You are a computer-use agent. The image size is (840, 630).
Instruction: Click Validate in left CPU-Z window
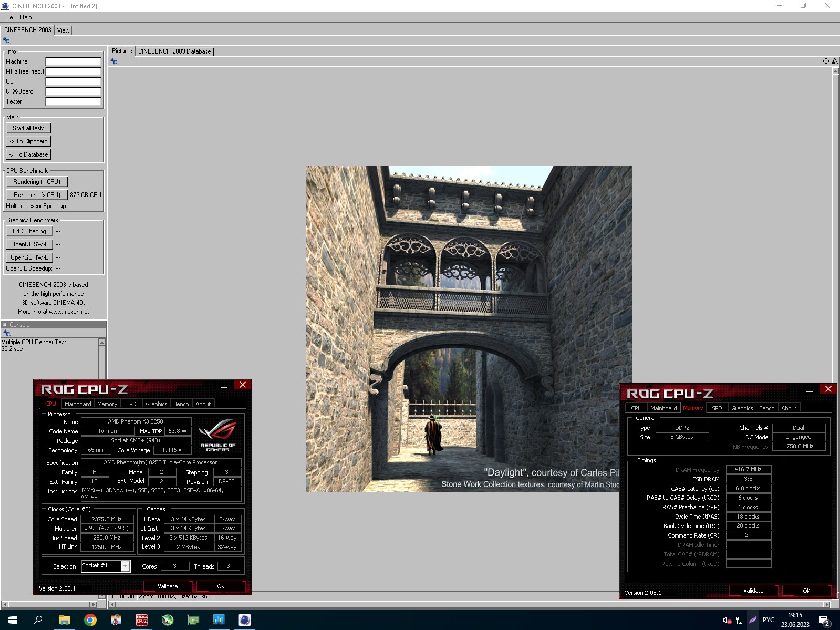point(168,586)
